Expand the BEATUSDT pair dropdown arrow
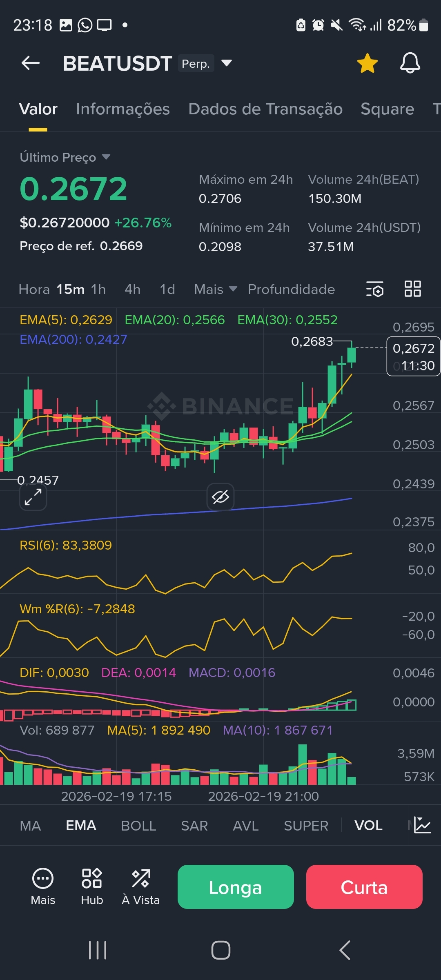The height and width of the screenshot is (980, 441). click(227, 63)
